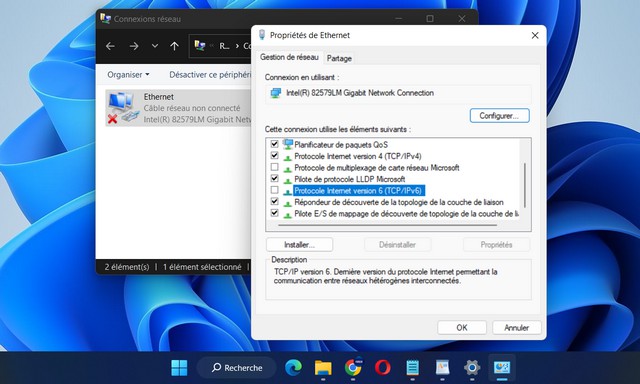
Task: Open Notepad from taskbar
Action: pos(413,368)
